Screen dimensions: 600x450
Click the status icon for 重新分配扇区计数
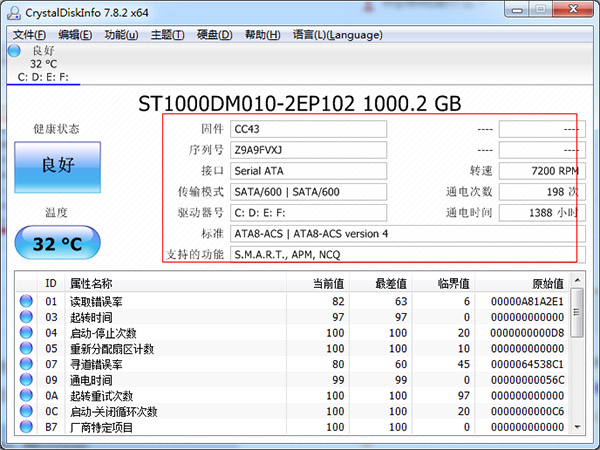tap(26, 349)
